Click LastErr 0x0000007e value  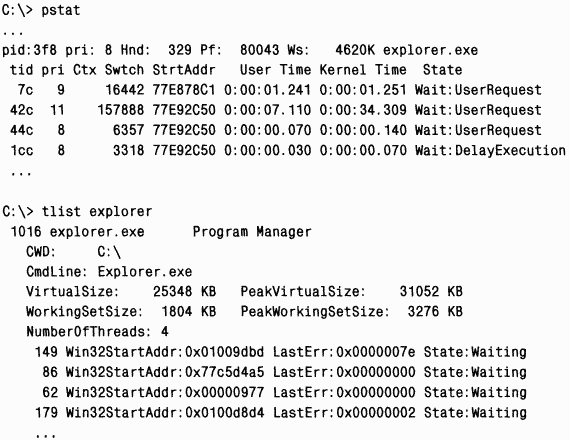click(376, 352)
